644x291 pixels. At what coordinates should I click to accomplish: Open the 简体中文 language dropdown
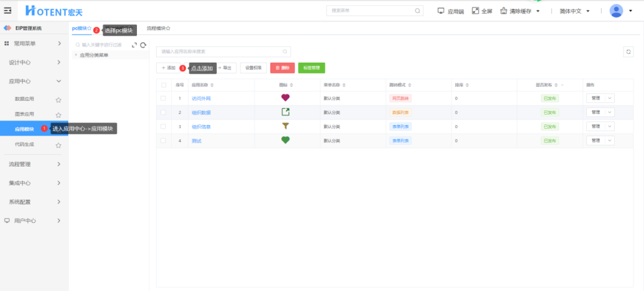(x=574, y=11)
